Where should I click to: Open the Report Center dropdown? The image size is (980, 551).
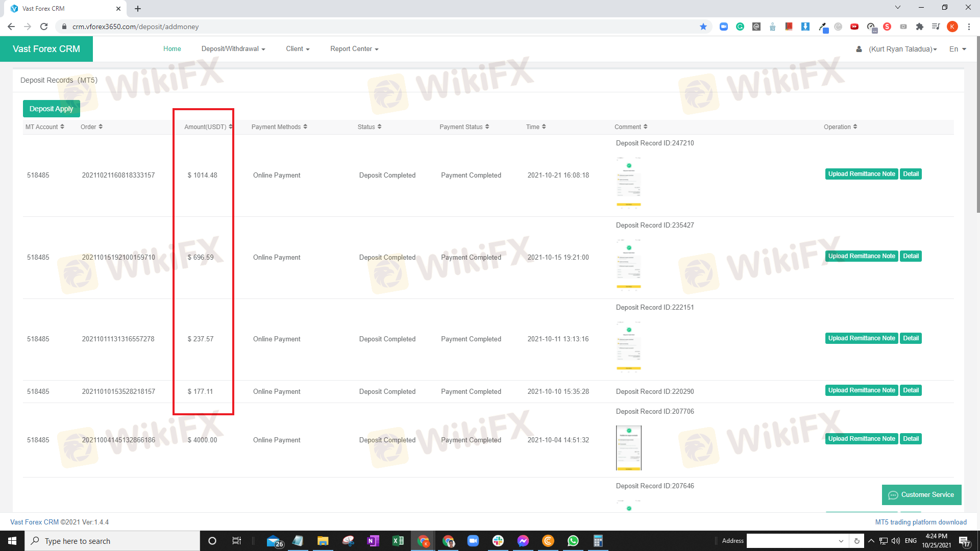tap(354, 49)
